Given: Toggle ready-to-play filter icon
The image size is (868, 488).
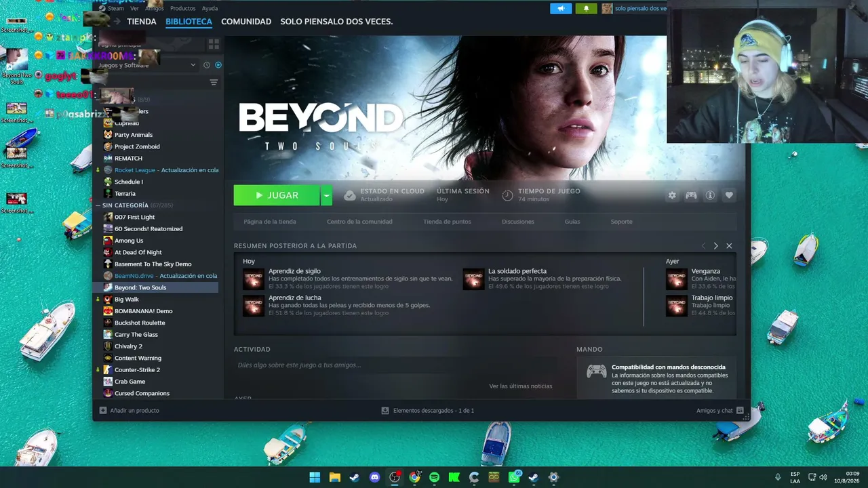Looking at the screenshot, I should pyautogui.click(x=218, y=65).
